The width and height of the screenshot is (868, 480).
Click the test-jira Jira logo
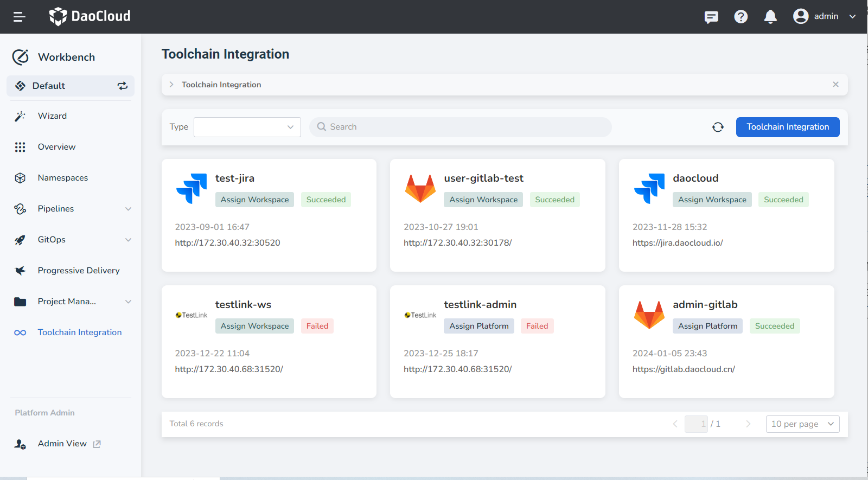[x=192, y=189]
